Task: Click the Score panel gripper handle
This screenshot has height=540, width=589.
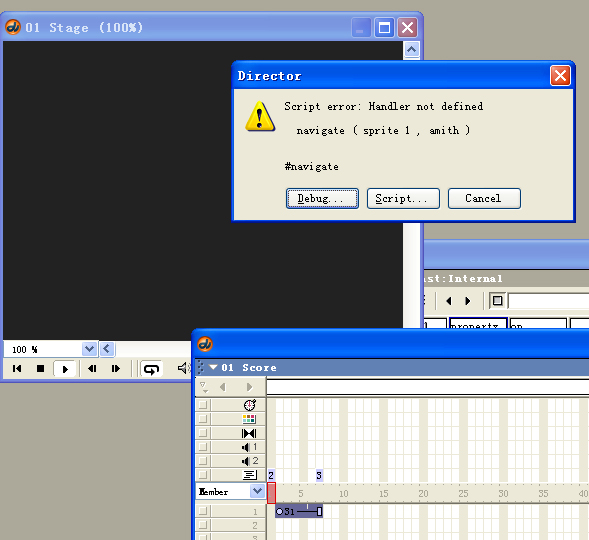Action: 200,367
